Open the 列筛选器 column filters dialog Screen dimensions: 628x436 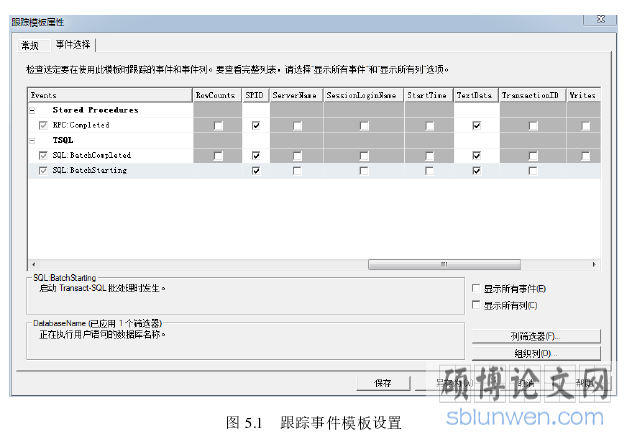pyautogui.click(x=536, y=336)
